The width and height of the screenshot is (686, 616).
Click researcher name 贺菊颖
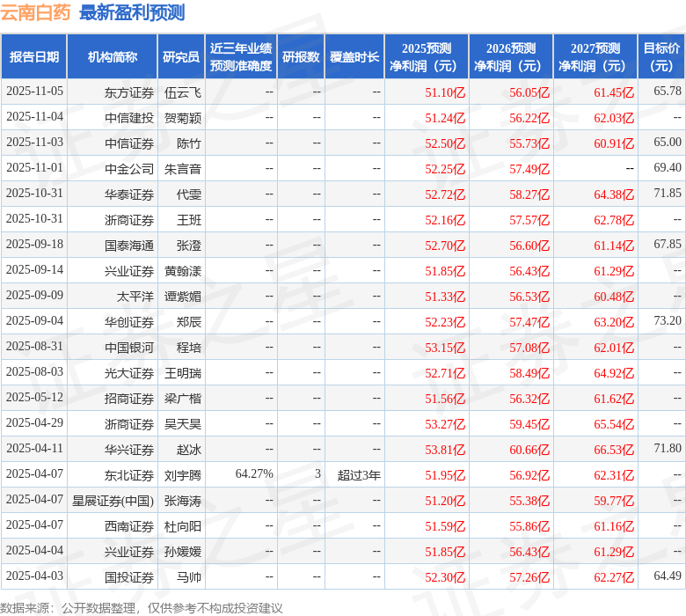pyautogui.click(x=183, y=118)
